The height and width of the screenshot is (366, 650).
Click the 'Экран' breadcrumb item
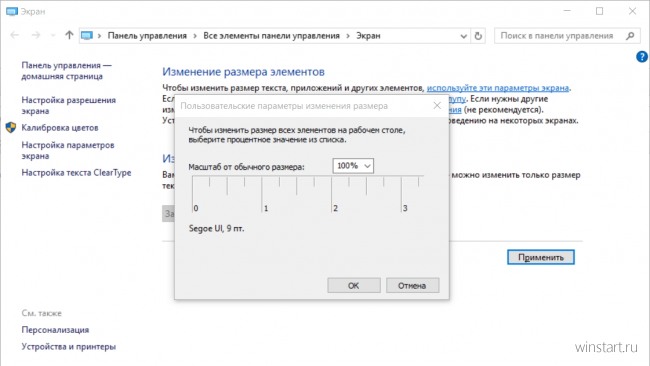[x=368, y=36]
